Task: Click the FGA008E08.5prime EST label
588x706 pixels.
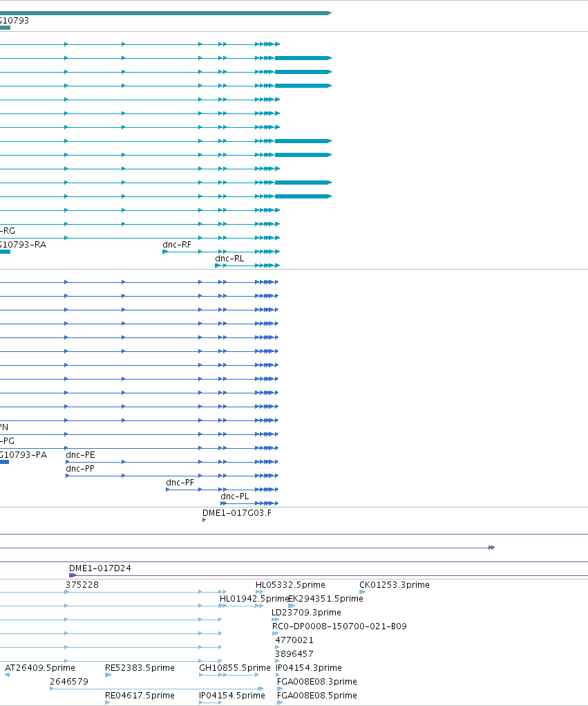Action: click(316, 696)
